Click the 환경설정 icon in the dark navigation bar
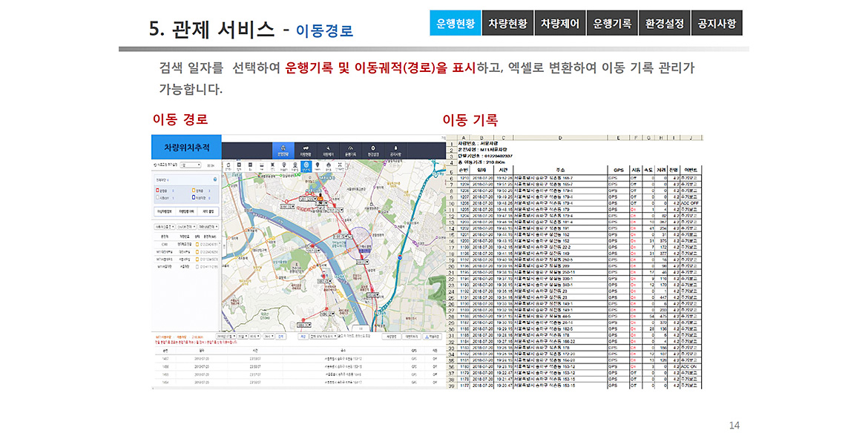This screenshot has height=436, width=868. [372, 148]
